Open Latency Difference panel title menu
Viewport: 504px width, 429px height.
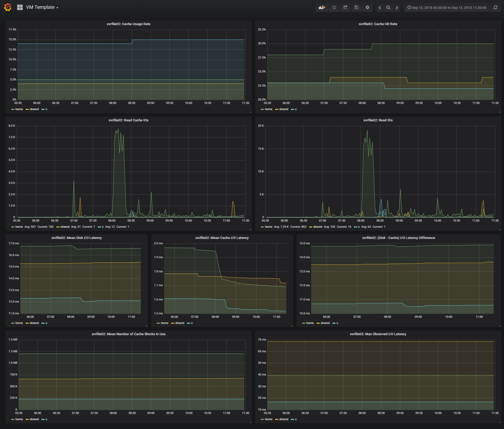398,238
